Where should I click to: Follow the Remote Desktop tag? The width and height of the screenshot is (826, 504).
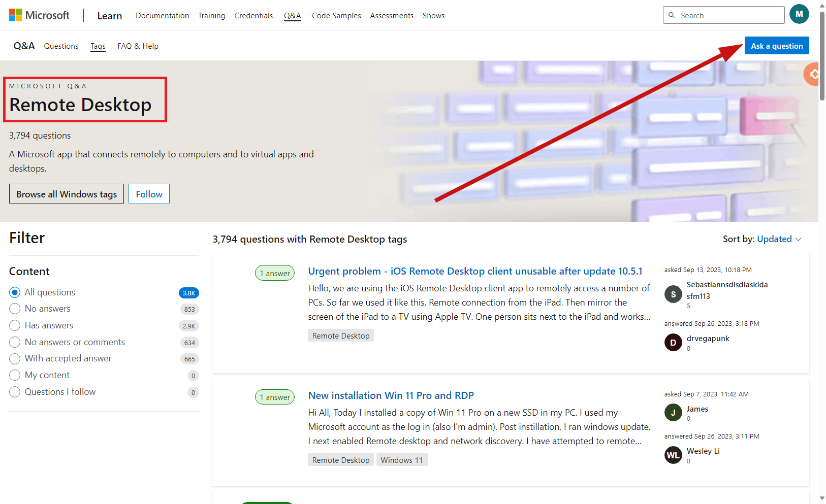coord(149,194)
